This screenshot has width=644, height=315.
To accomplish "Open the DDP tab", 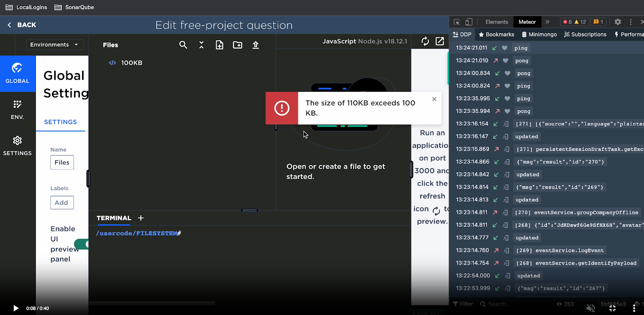I will 462,35.
